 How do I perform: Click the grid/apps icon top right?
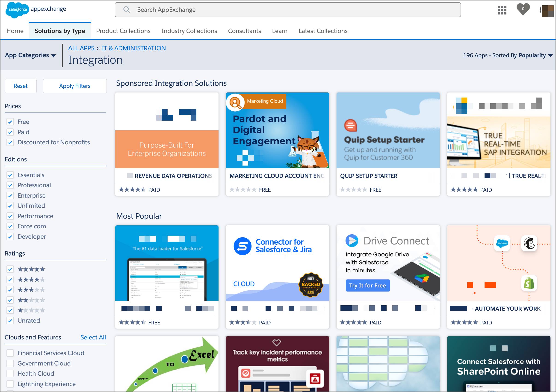[502, 9]
